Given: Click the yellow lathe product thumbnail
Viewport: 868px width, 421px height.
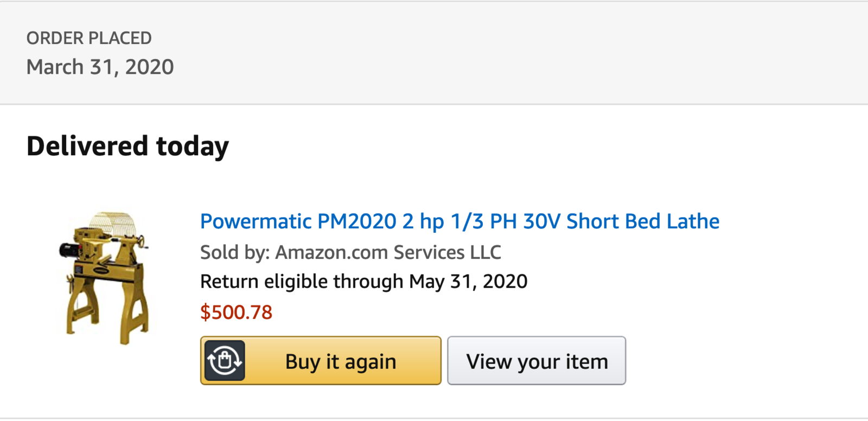Looking at the screenshot, I should coord(104,278).
